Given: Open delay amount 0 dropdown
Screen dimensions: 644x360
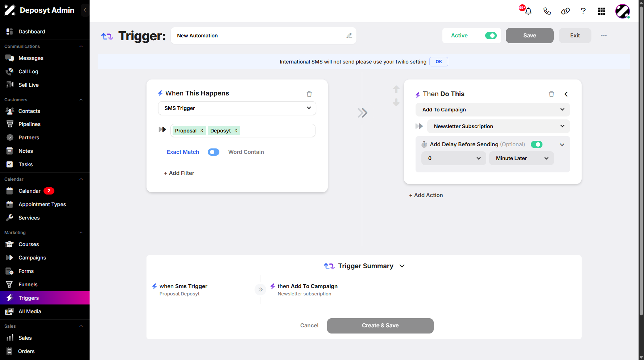Looking at the screenshot, I should click(x=454, y=158).
